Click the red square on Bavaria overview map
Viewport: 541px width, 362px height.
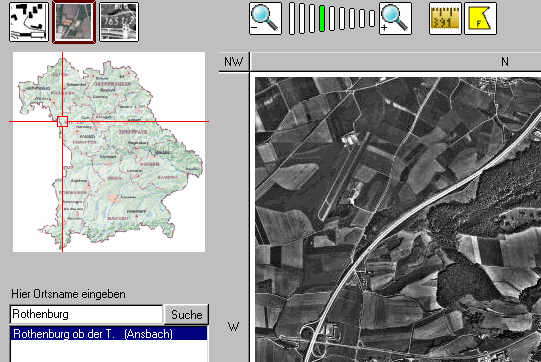tap(62, 121)
